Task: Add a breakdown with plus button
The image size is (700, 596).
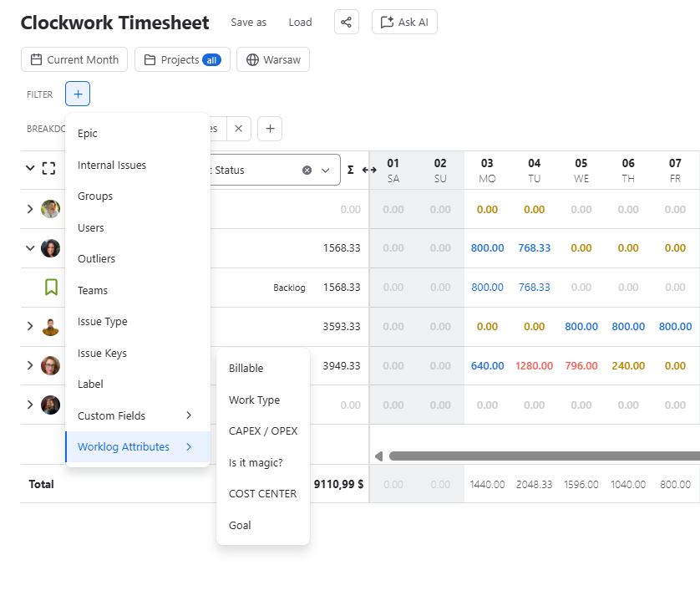Action: tap(270, 129)
